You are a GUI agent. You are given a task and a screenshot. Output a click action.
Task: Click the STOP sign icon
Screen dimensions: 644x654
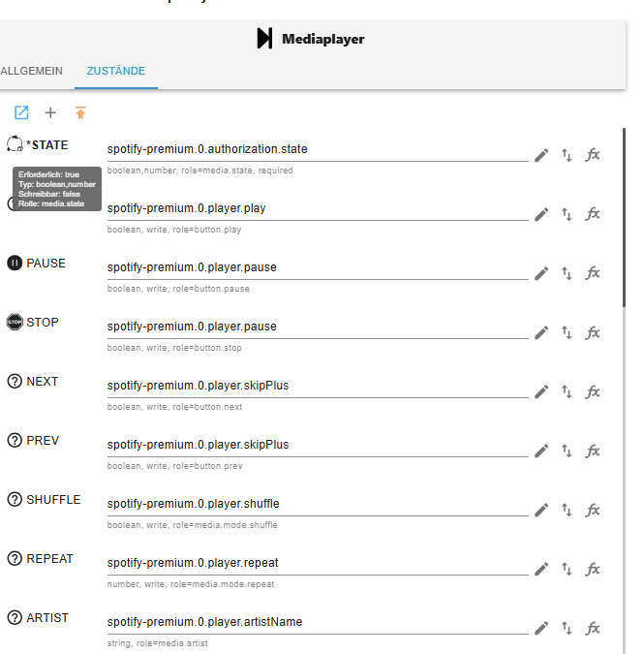pos(15,323)
